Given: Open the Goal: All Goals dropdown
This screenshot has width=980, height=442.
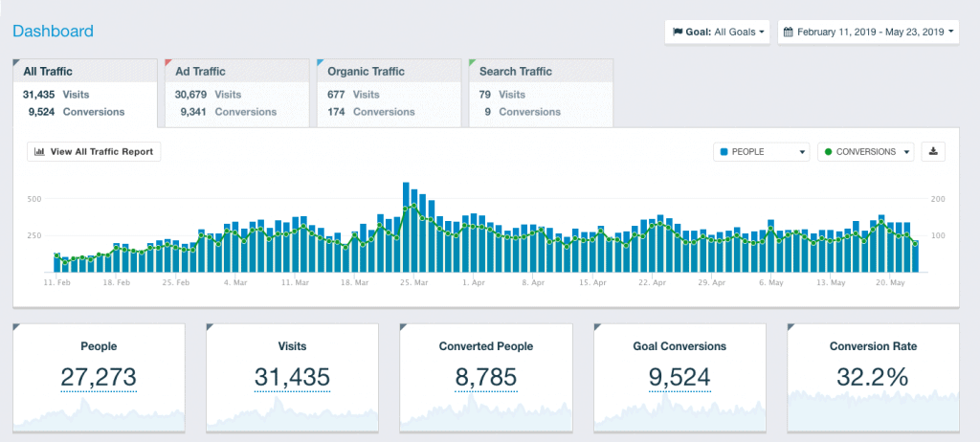Looking at the screenshot, I should [718, 32].
